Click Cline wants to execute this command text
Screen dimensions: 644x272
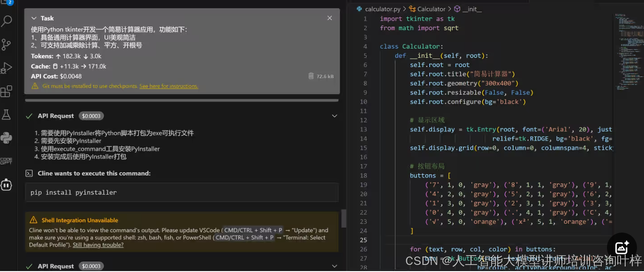[x=94, y=174]
